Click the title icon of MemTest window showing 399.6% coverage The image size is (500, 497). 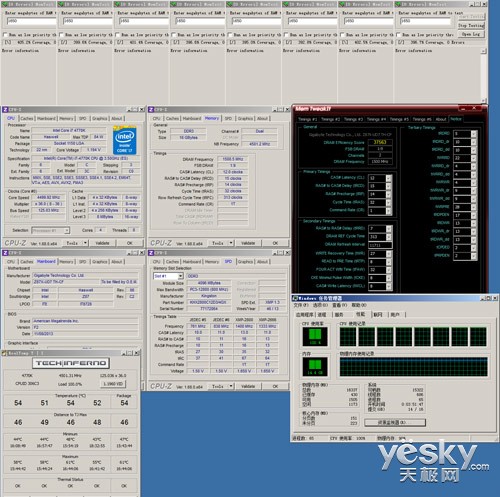pyautogui.click(x=61, y=4)
